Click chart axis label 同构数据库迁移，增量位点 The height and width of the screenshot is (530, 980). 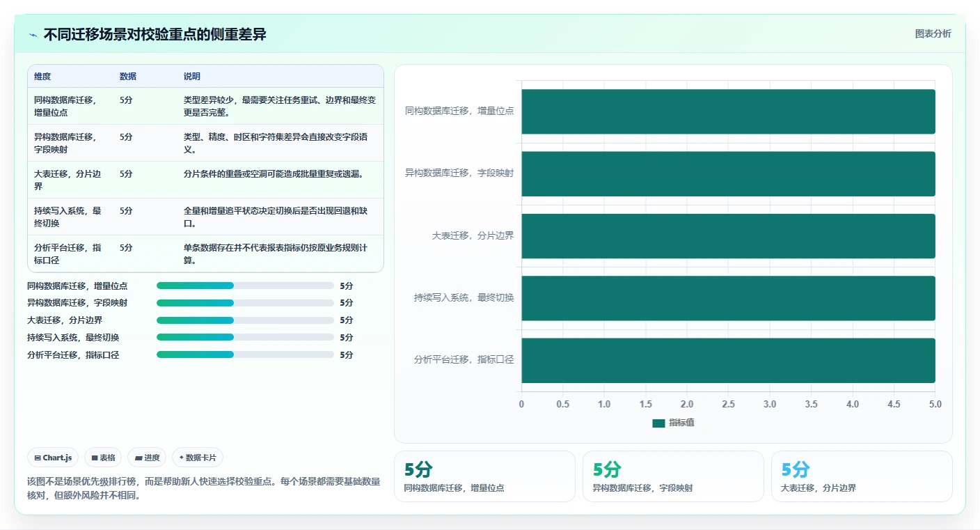coord(459,111)
